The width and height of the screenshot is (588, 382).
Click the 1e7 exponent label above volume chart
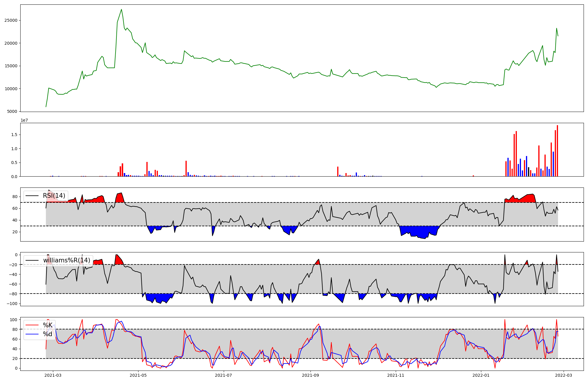pyautogui.click(x=24, y=120)
